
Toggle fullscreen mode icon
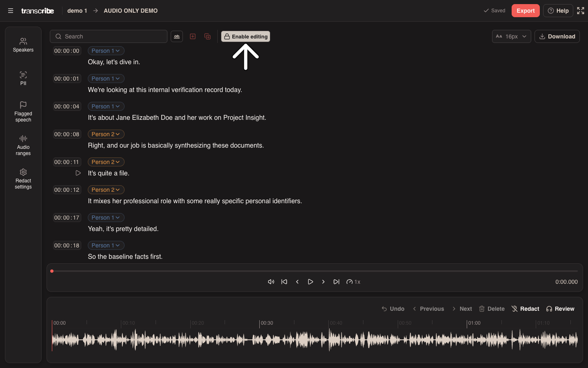point(581,11)
